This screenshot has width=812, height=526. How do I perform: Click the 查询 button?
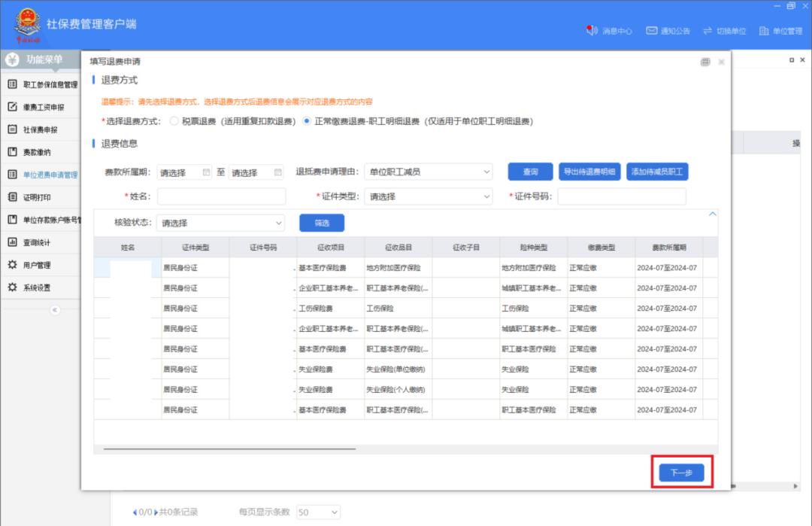[530, 172]
